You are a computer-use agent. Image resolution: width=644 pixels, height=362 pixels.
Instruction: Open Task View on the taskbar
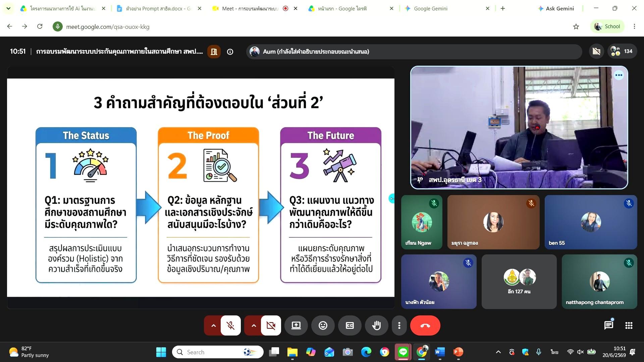[x=274, y=352]
